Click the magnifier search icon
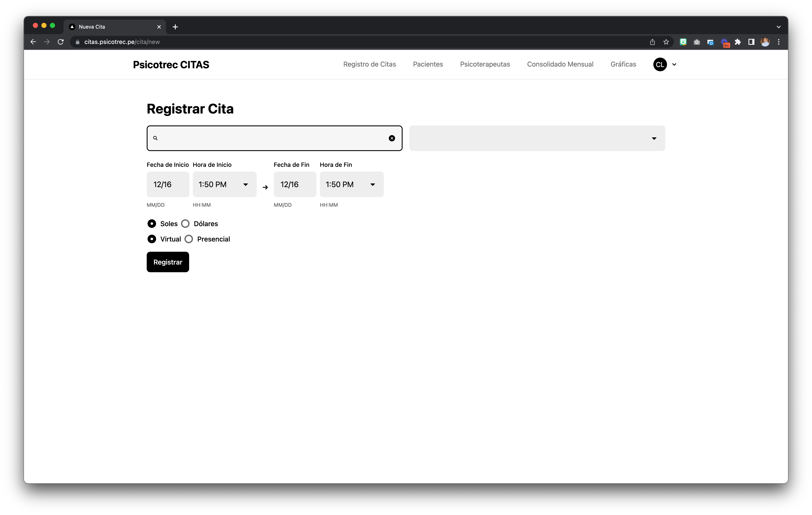The height and width of the screenshot is (515, 812). pyautogui.click(x=155, y=138)
